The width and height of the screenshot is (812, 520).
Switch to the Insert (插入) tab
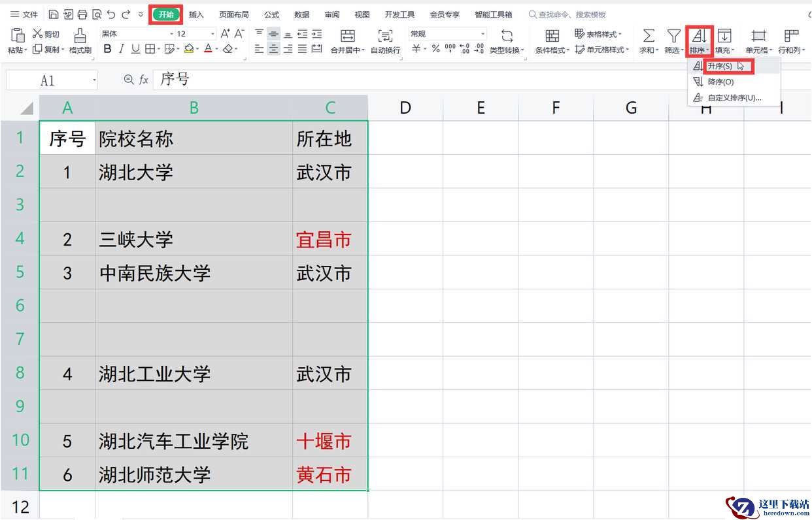(196, 14)
